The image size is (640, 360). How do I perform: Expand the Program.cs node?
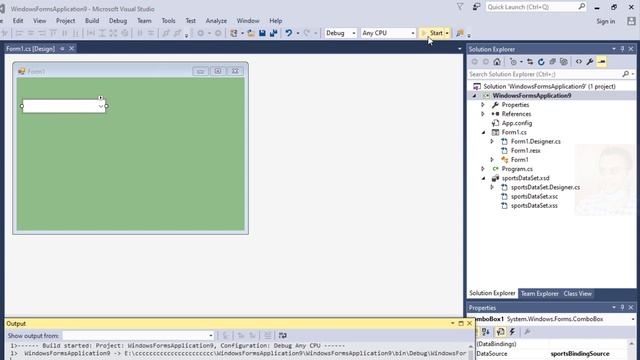click(x=483, y=169)
